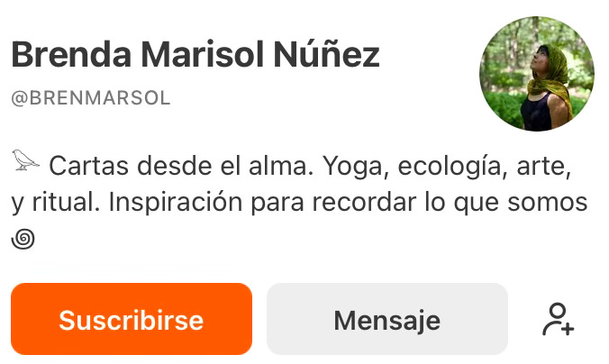This screenshot has height=364, width=609.
Task: Open chat via the Mensaje button
Action: (x=387, y=319)
